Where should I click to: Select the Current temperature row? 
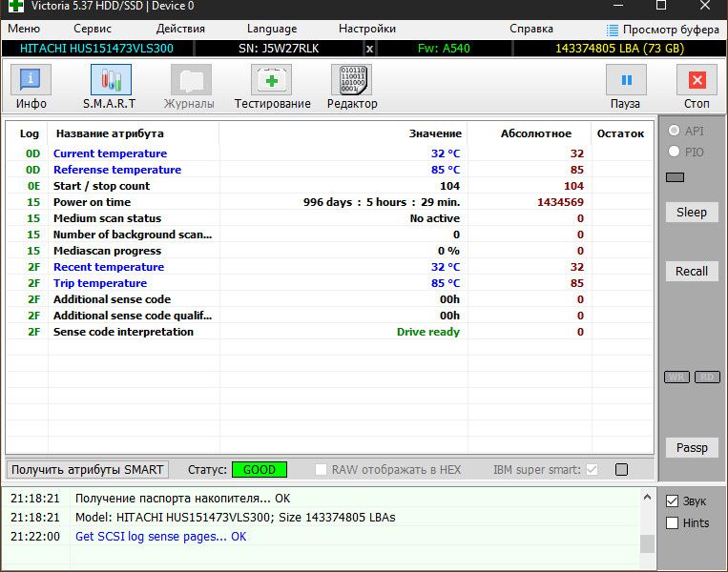329,153
